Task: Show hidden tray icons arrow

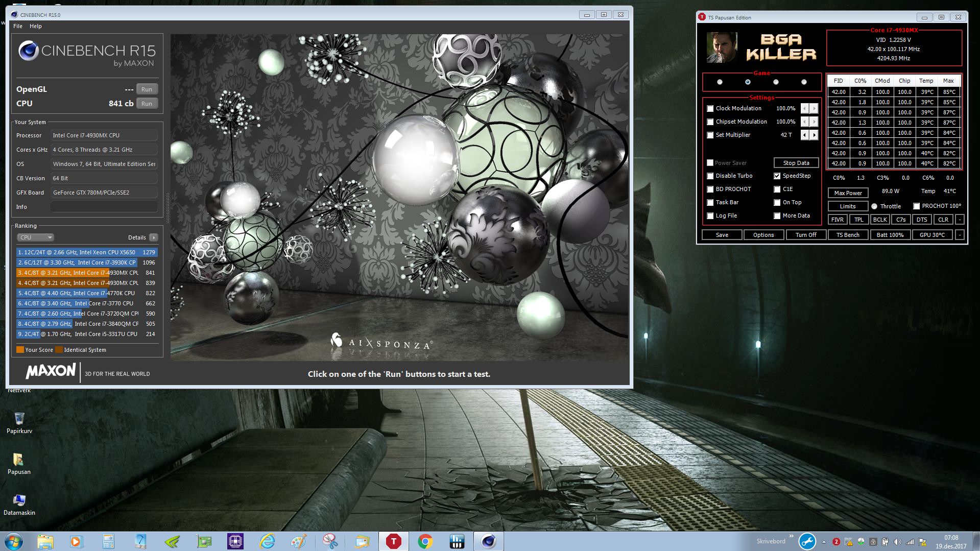Action: tap(824, 542)
